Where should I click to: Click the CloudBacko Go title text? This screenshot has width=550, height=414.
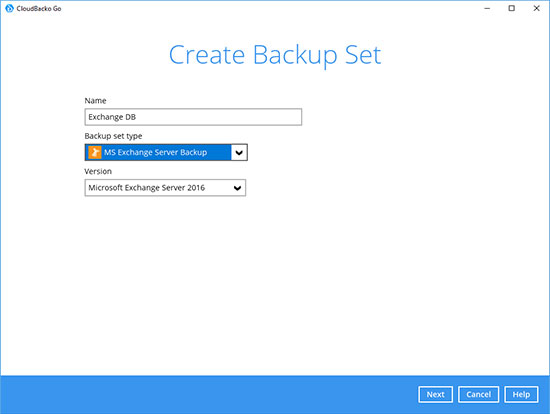click(39, 8)
